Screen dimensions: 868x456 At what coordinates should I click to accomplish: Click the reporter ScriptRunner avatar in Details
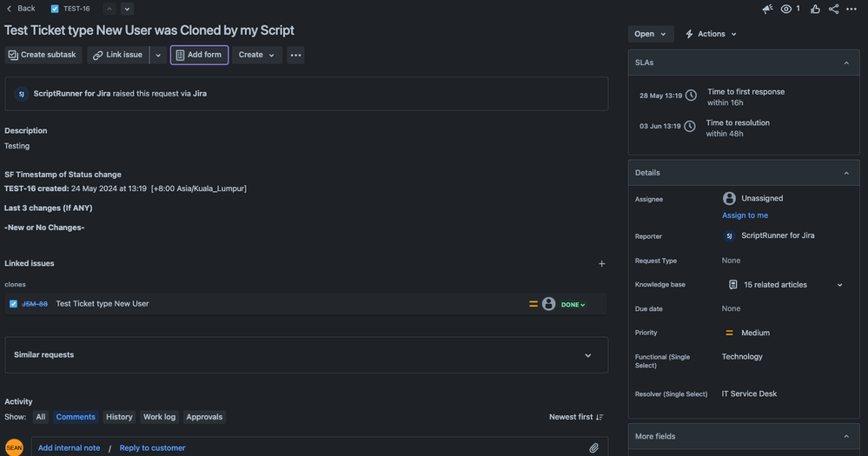click(x=729, y=235)
